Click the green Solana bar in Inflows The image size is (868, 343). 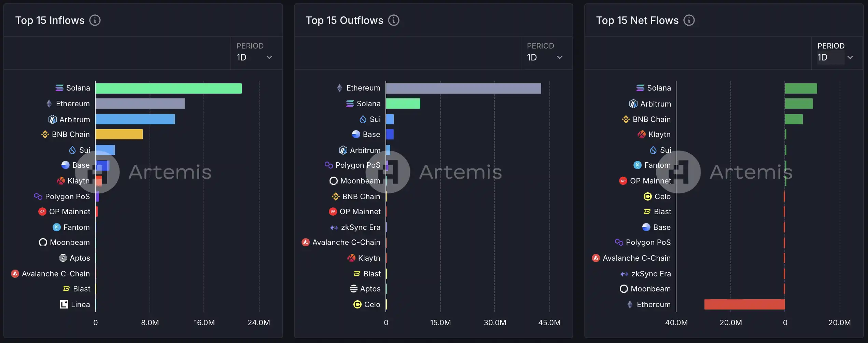(x=168, y=88)
